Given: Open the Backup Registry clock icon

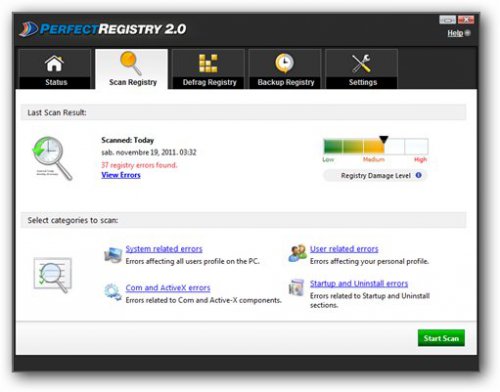Looking at the screenshot, I should click(284, 63).
